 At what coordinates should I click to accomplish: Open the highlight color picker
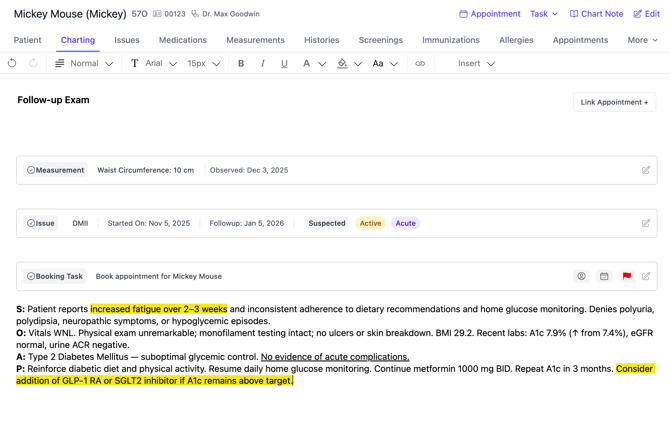click(x=343, y=63)
